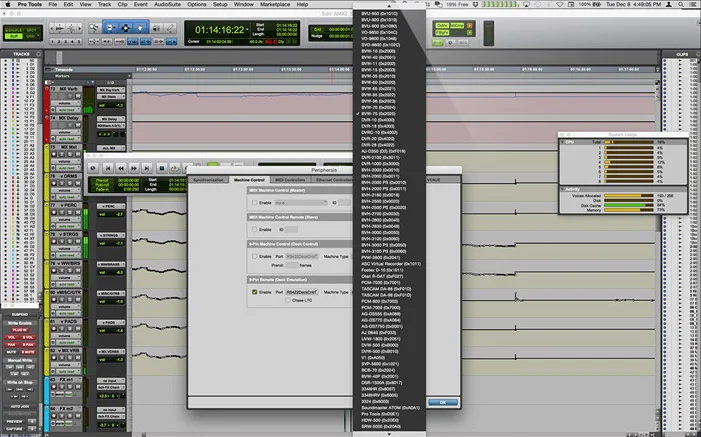This screenshot has height=437, width=701.
Task: Click Go to End in Transport window
Action: tap(146, 168)
